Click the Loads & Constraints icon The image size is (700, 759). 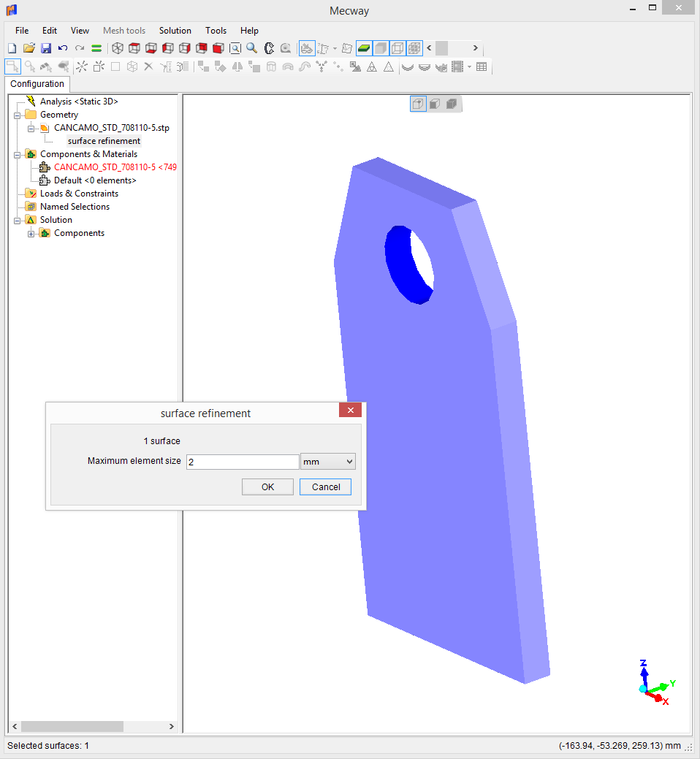click(x=31, y=193)
